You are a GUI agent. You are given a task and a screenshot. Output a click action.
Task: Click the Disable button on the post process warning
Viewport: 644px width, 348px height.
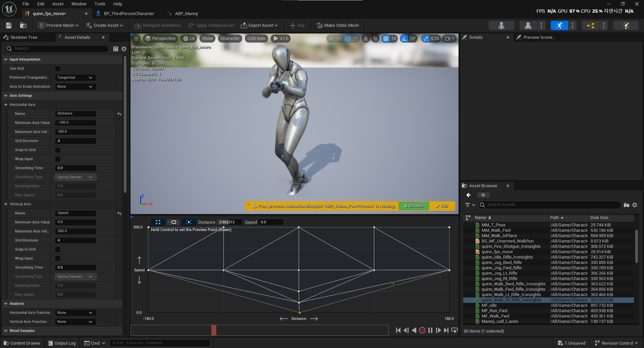click(414, 206)
